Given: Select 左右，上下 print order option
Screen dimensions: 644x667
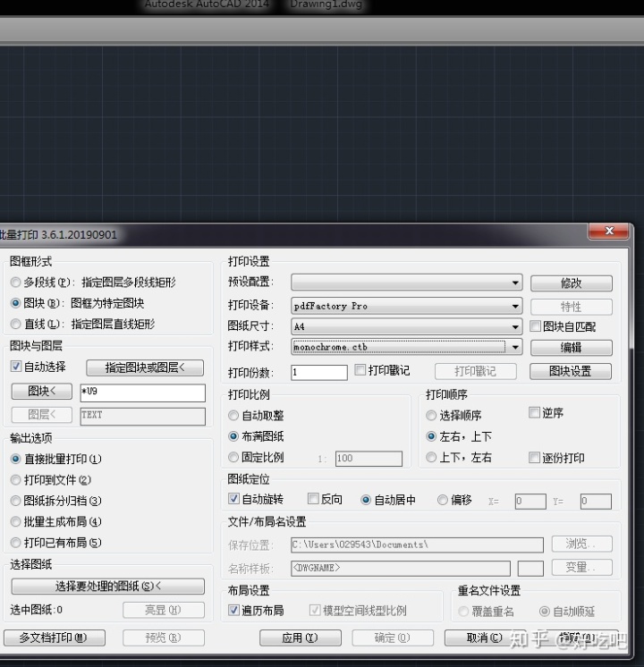Looking at the screenshot, I should click(x=431, y=436).
